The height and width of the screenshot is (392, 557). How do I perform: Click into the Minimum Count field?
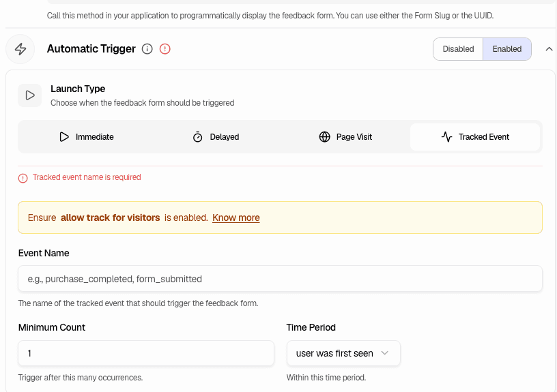[x=145, y=354]
